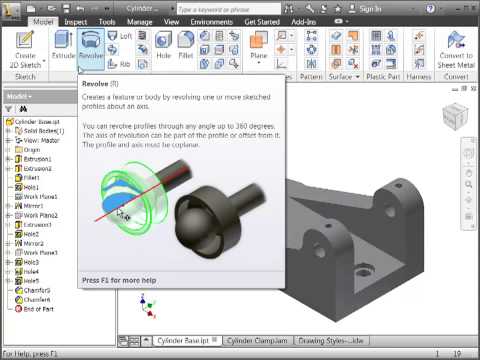Open the Surface panel dropdown arrow
The width and height of the screenshot is (480, 360).
(358, 77)
